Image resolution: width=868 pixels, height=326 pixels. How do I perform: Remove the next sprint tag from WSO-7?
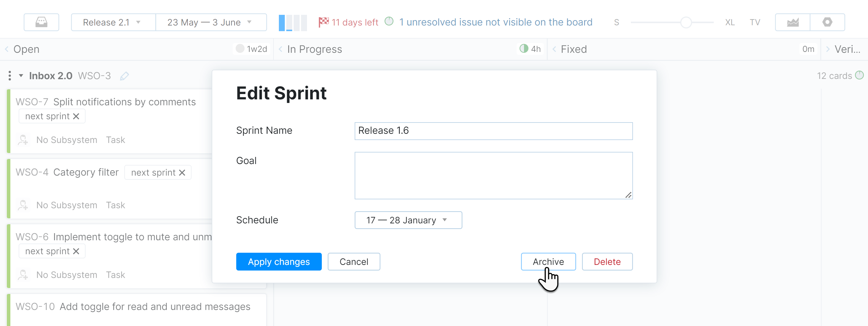[x=76, y=116]
